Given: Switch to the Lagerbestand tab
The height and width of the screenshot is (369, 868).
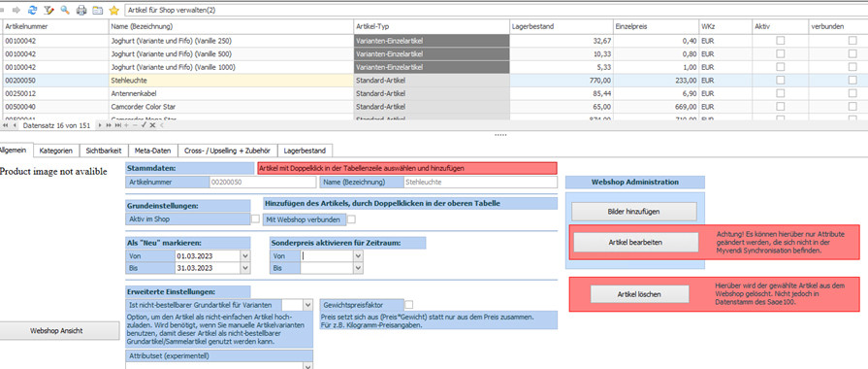Looking at the screenshot, I should pos(305,151).
